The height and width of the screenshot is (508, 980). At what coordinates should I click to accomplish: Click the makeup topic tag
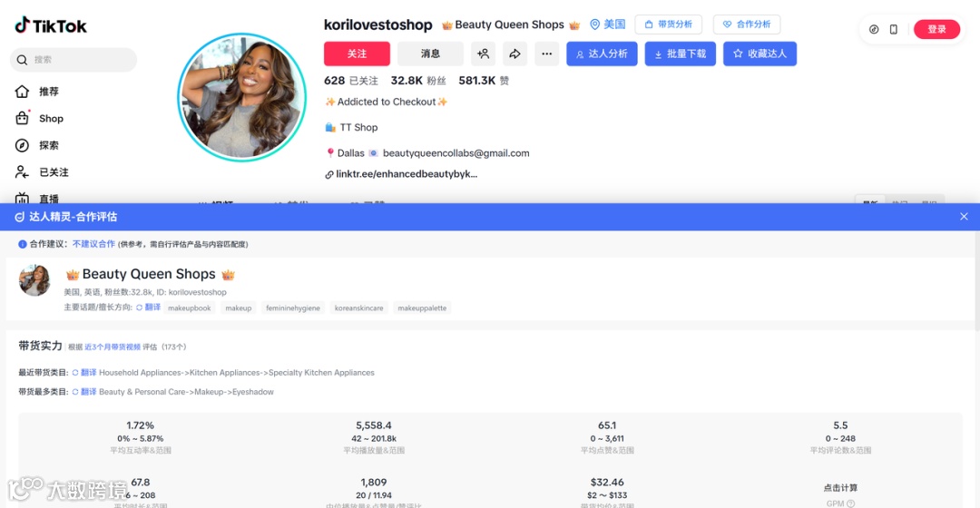click(x=238, y=308)
